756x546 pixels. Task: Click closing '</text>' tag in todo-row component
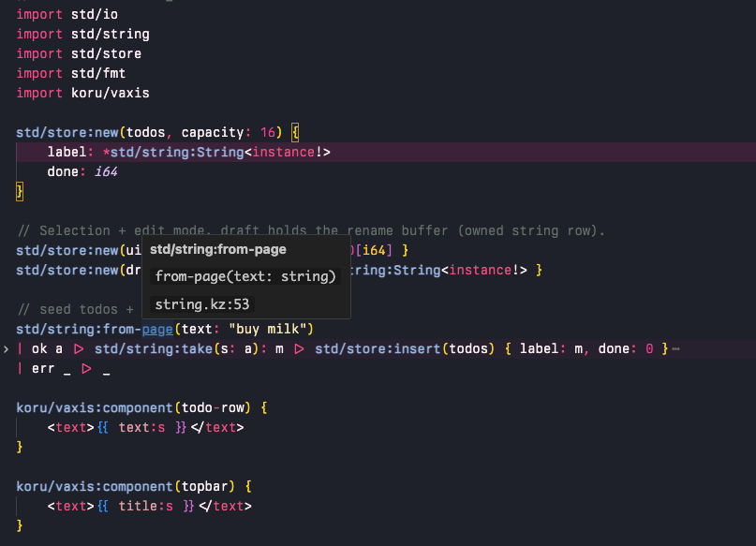(x=217, y=427)
